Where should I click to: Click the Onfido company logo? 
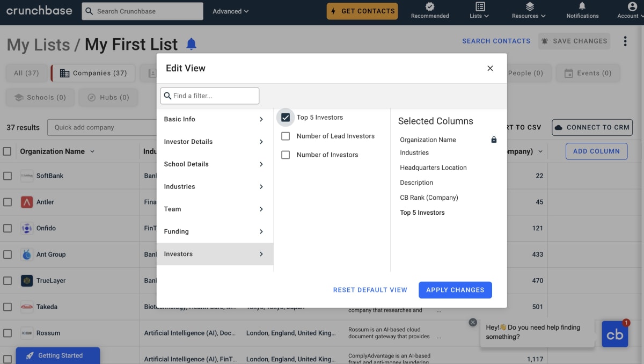pyautogui.click(x=27, y=228)
